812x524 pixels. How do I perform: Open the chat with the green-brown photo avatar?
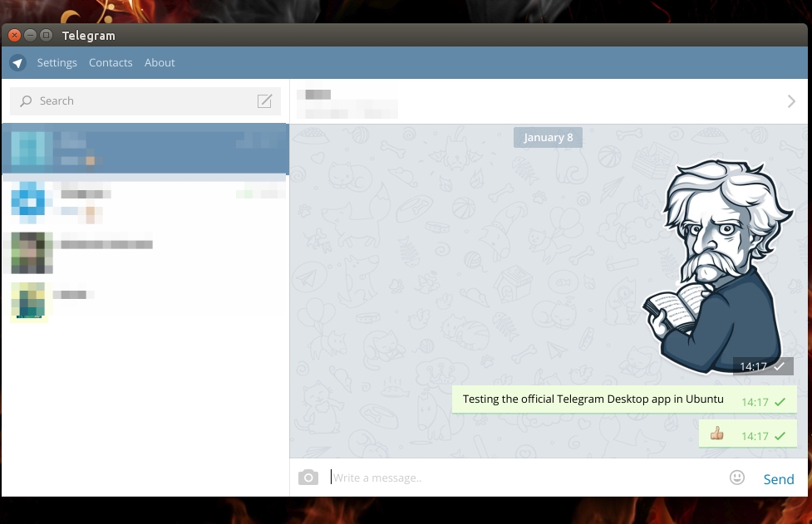tap(145, 252)
